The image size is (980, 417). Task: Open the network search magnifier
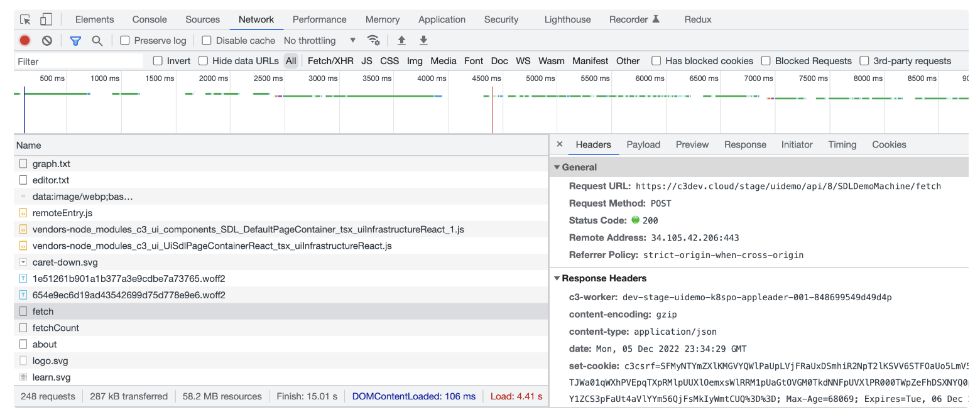[97, 41]
